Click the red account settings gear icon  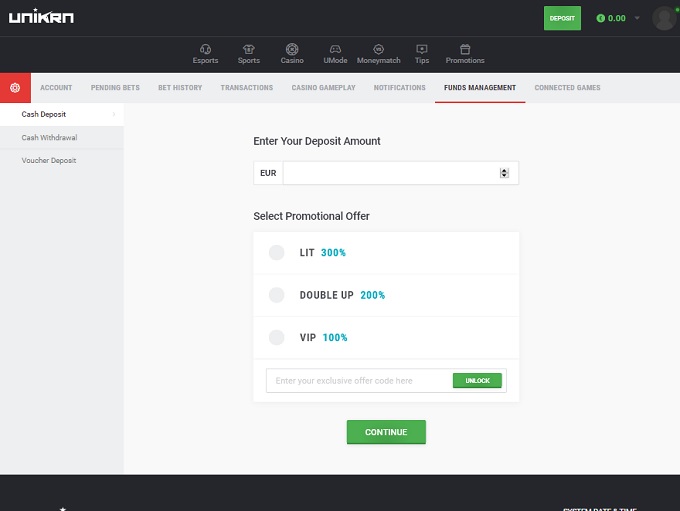15,88
